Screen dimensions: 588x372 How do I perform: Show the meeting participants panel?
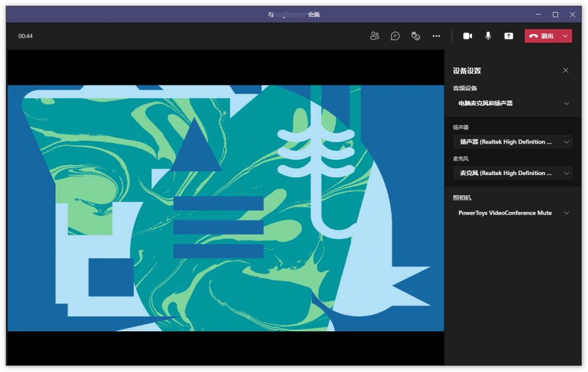(375, 36)
